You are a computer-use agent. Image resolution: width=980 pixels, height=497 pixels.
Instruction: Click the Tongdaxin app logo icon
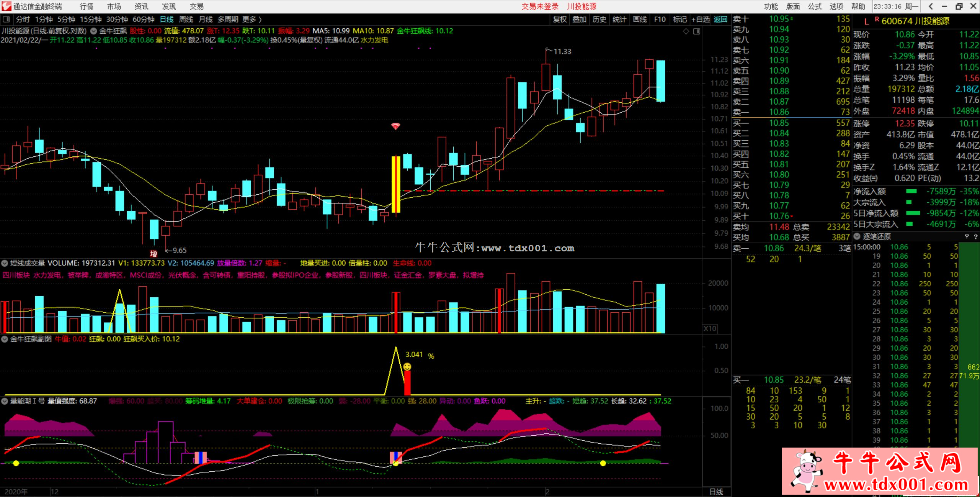pyautogui.click(x=6, y=6)
